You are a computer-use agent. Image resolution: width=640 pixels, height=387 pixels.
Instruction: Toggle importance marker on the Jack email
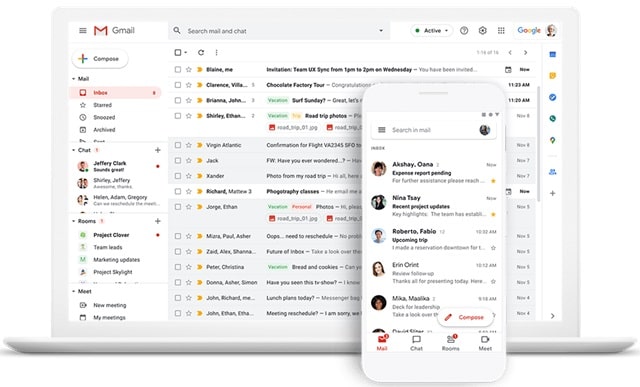[200, 160]
